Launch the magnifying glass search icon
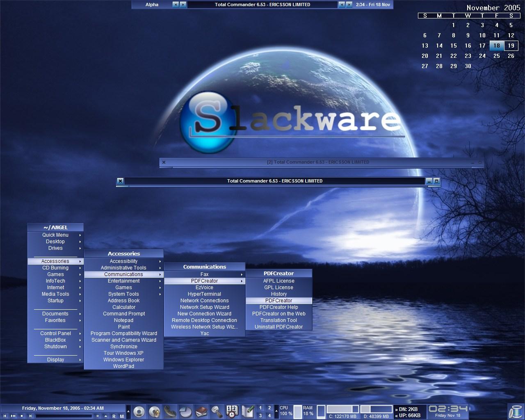Image resolution: width=525 pixels, height=420 pixels. pyautogui.click(x=217, y=411)
